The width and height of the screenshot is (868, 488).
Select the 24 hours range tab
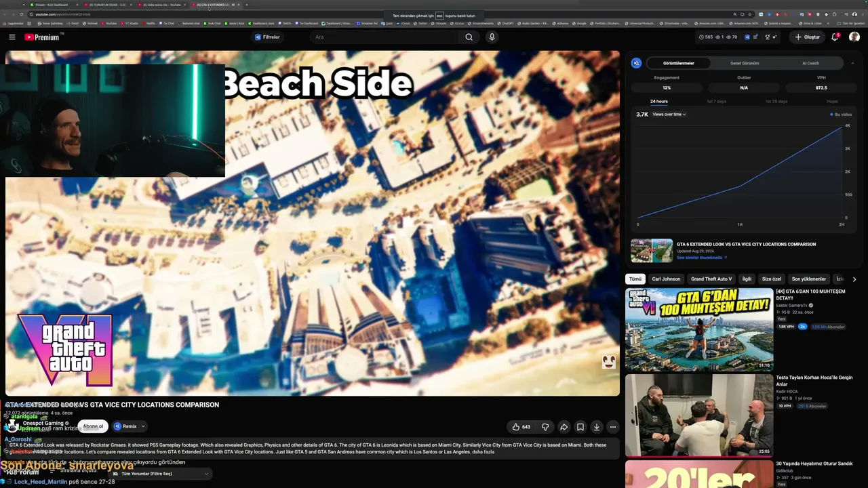coord(659,102)
